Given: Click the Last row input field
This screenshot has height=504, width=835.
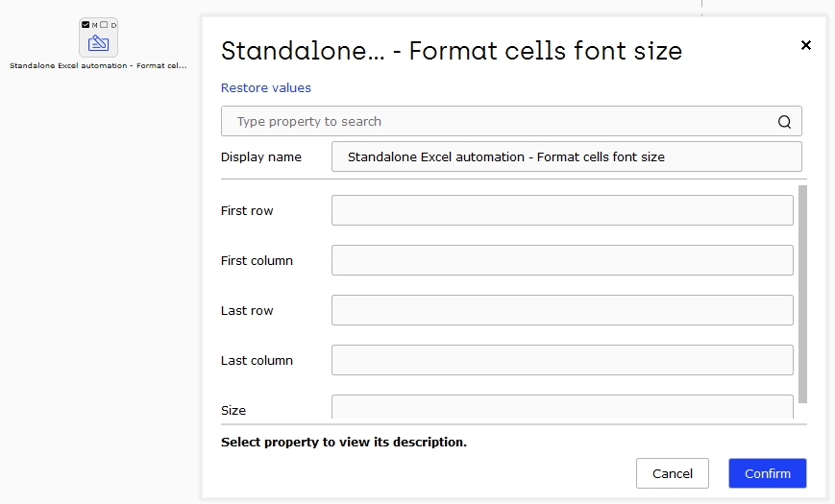Looking at the screenshot, I should tap(562, 310).
